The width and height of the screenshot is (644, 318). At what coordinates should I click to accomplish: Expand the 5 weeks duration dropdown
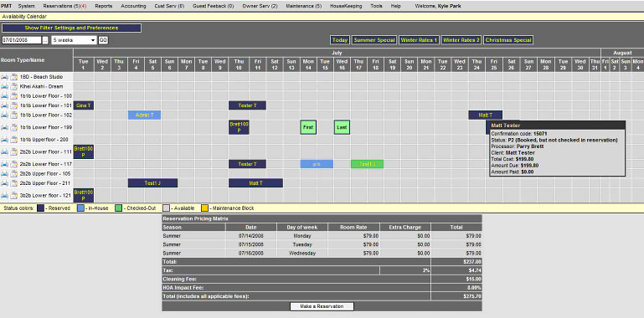coord(74,40)
